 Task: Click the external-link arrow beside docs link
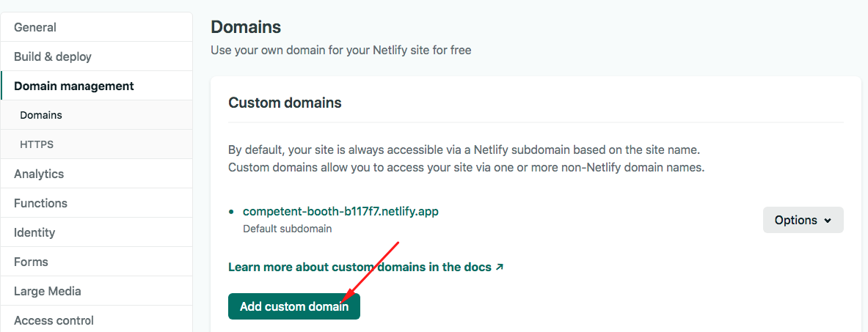coord(500,268)
